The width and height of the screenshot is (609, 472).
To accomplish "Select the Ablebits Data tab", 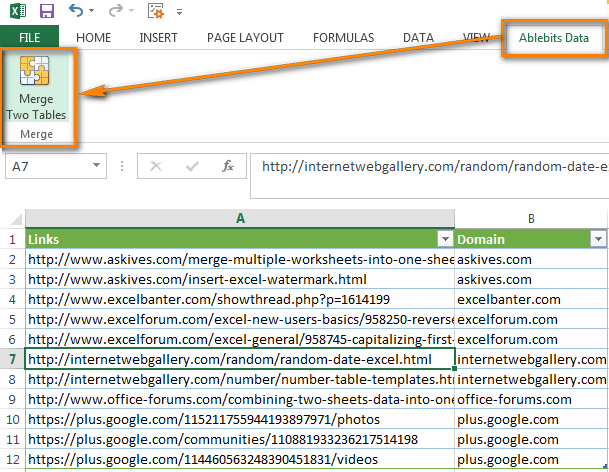I will [x=554, y=38].
